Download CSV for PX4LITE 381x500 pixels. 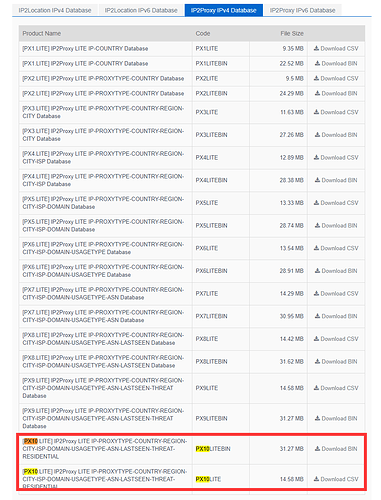[x=336, y=158]
